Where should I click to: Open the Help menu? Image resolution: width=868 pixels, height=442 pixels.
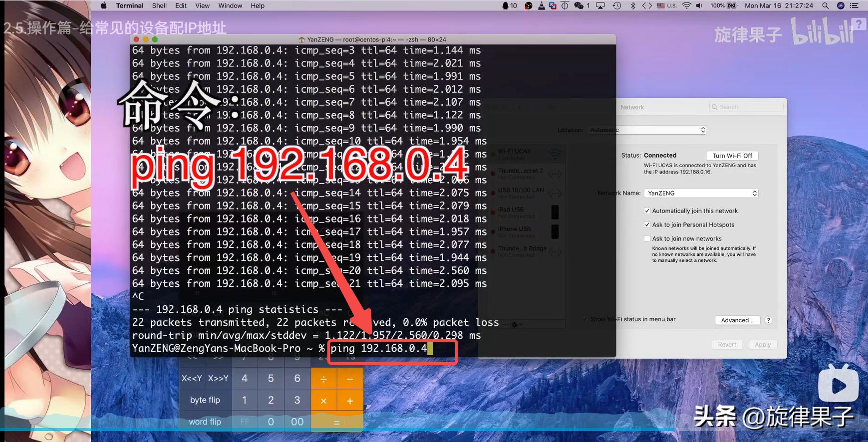coord(258,5)
